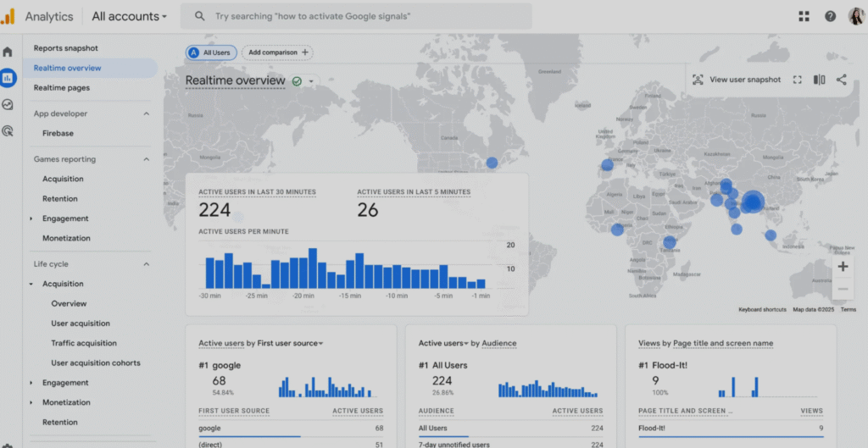Select the Reports icon in left rail

click(x=8, y=78)
